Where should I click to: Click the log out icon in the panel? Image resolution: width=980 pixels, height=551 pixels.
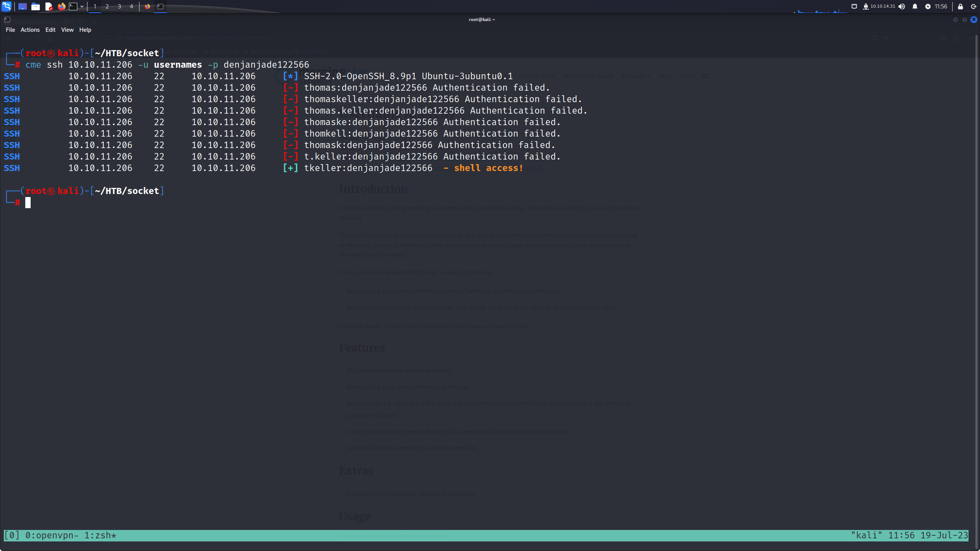point(973,7)
